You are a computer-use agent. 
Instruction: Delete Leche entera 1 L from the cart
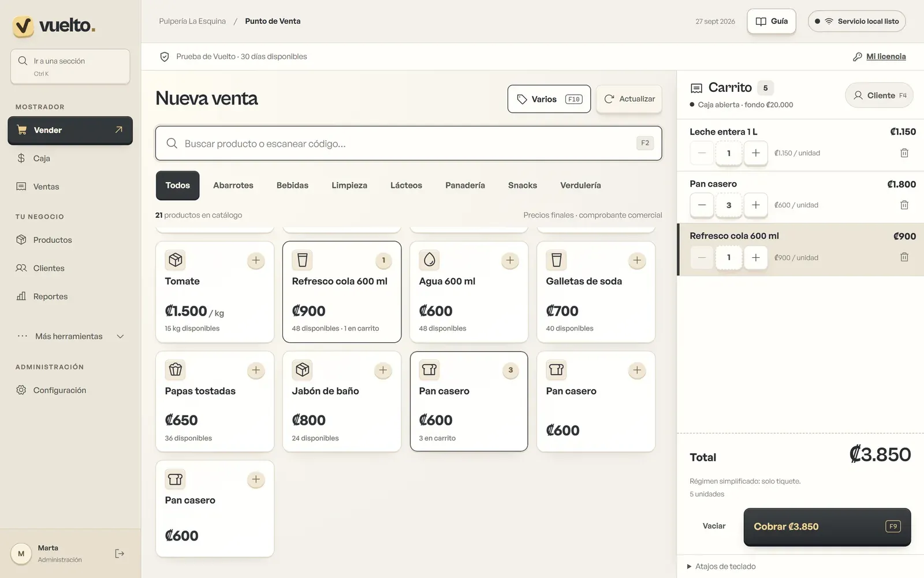[x=904, y=153]
